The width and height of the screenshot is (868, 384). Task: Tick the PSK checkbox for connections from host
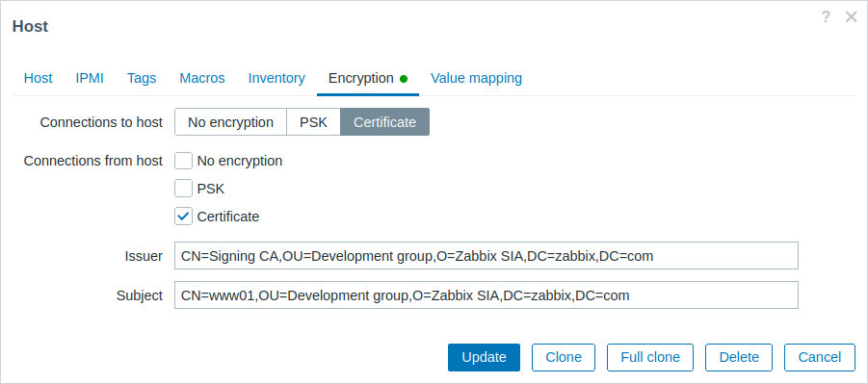click(x=184, y=189)
